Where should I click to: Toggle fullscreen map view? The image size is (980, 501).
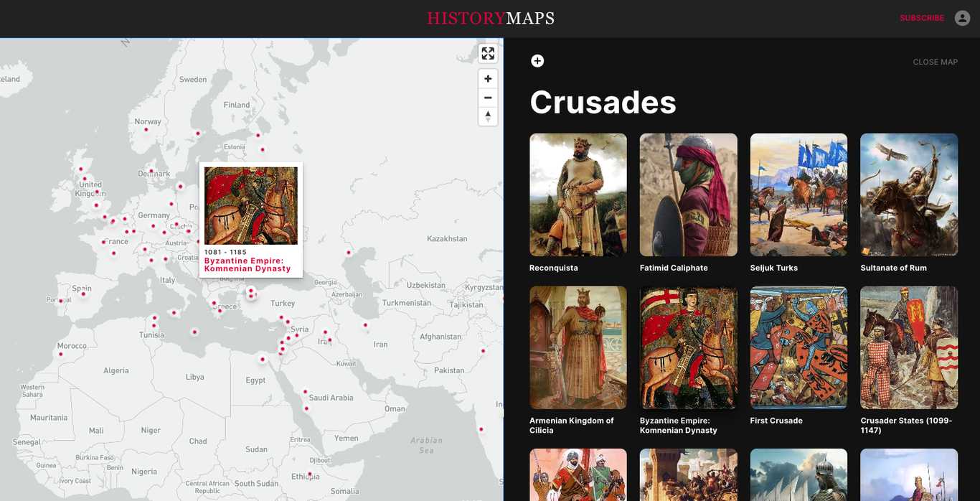[488, 53]
